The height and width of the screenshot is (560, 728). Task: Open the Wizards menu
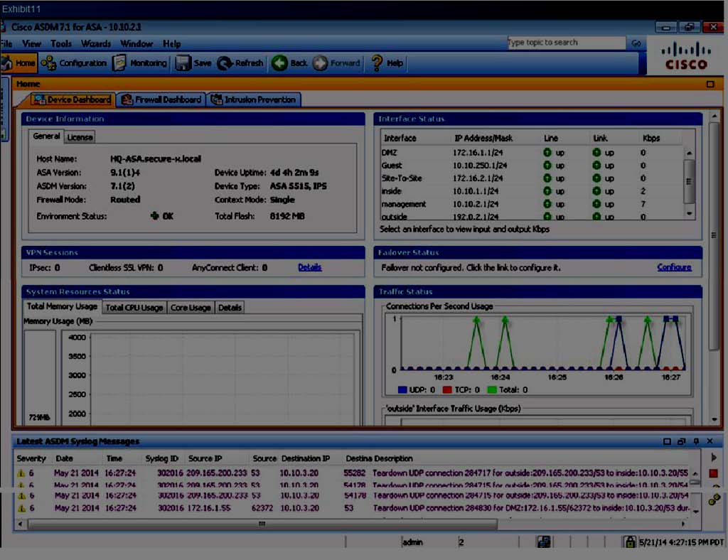tap(96, 43)
